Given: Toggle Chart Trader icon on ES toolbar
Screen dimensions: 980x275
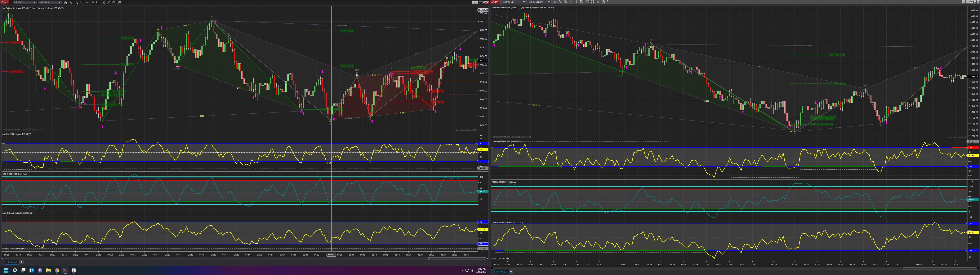Looking at the screenshot, I should [x=98, y=2].
